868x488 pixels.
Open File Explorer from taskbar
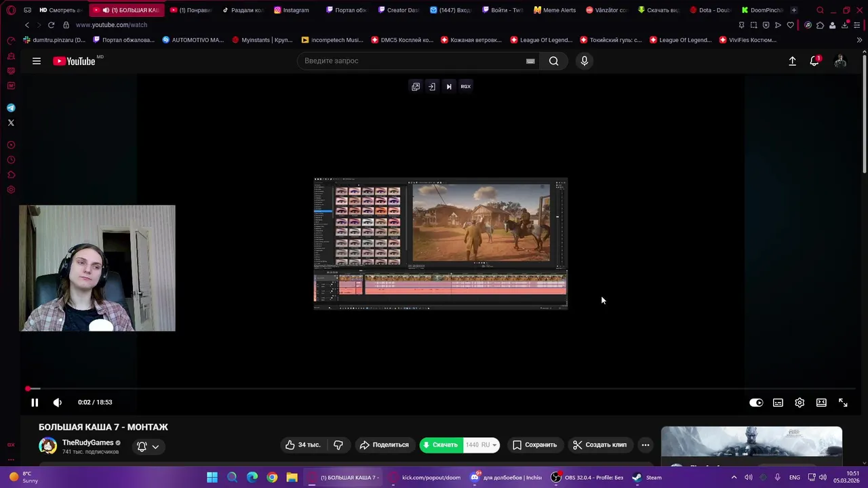292,477
